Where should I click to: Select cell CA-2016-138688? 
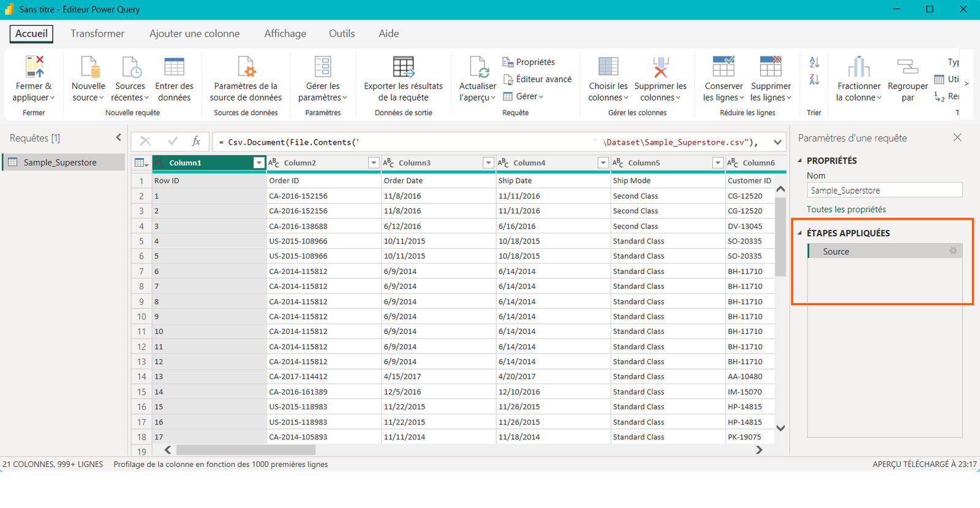323,226
